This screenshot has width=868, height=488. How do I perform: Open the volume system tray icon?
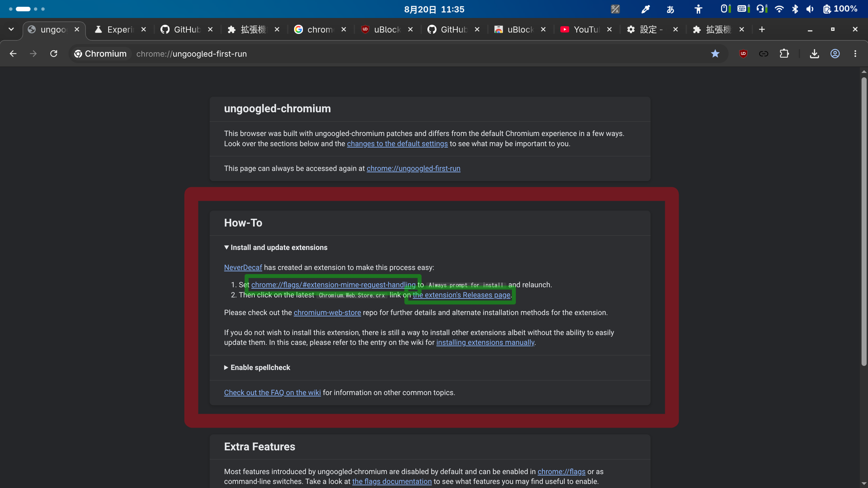(x=810, y=9)
